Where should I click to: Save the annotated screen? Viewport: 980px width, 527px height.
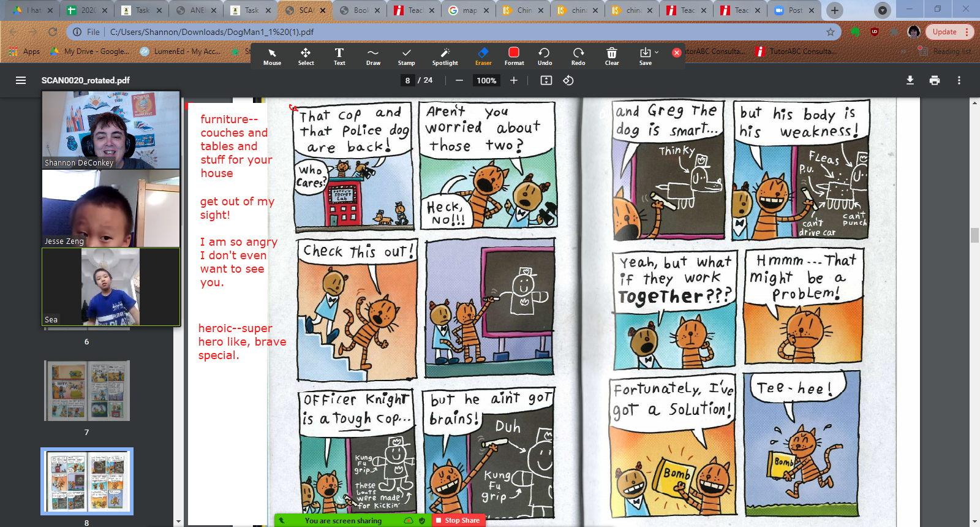[x=645, y=56]
